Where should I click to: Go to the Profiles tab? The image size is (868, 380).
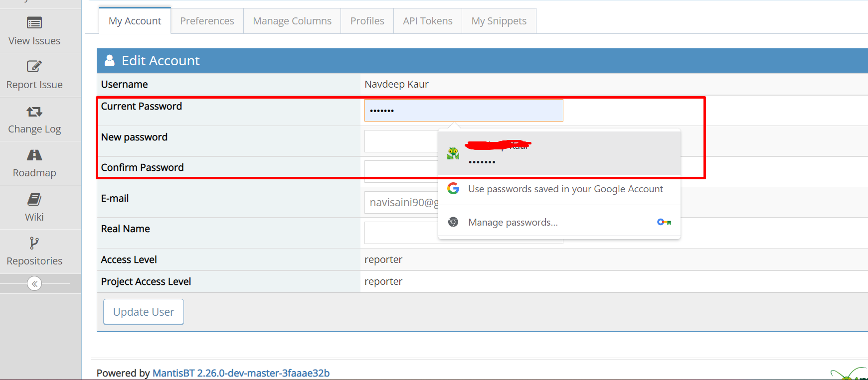[367, 21]
